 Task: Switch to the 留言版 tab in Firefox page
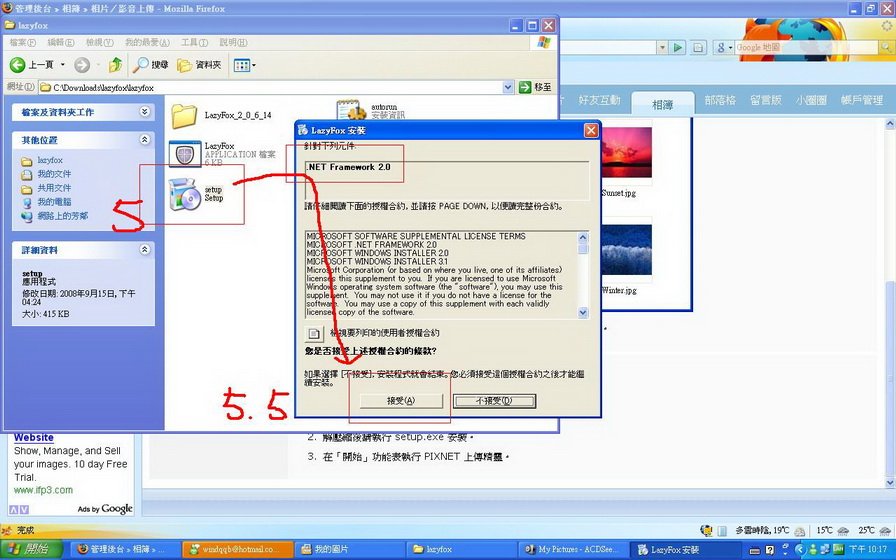click(x=765, y=101)
